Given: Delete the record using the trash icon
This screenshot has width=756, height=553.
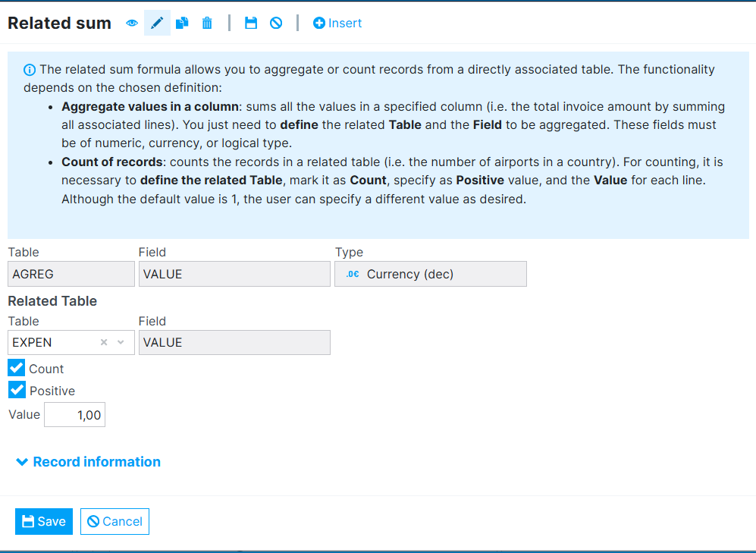Looking at the screenshot, I should [x=207, y=23].
